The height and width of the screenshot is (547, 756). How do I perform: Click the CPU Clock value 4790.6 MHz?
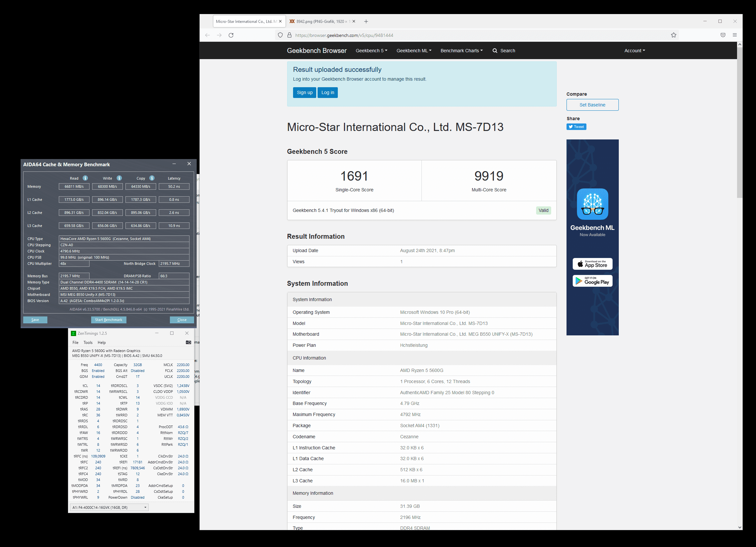(x=124, y=251)
